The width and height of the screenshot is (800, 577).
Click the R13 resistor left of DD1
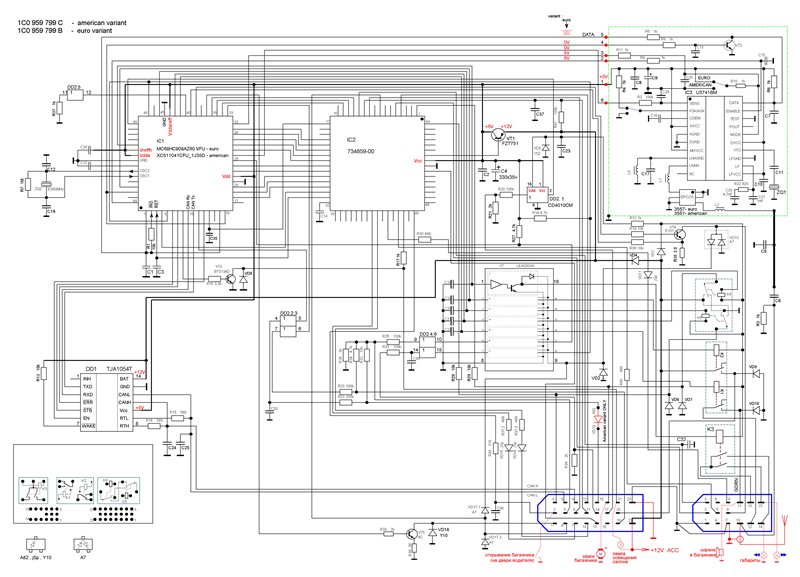coord(44,374)
